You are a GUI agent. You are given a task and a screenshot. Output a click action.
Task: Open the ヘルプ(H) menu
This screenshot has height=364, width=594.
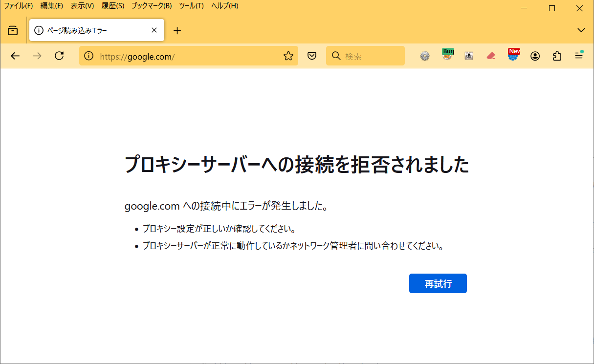225,6
